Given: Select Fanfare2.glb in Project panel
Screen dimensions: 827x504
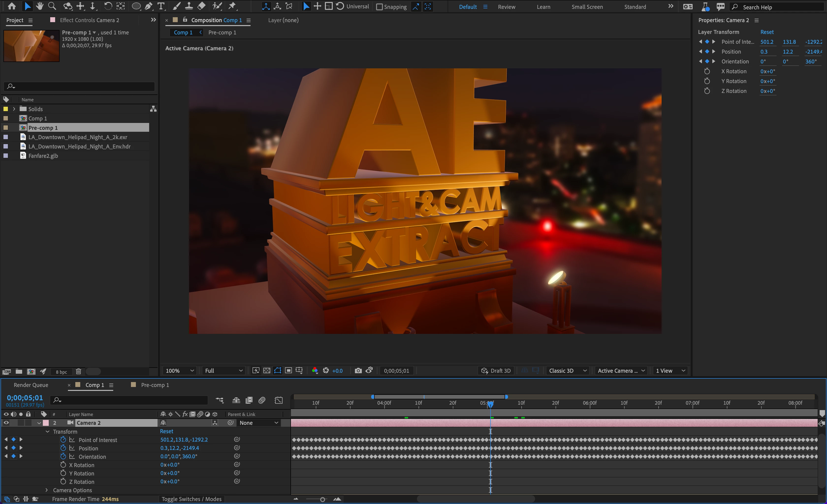Looking at the screenshot, I should click(43, 156).
